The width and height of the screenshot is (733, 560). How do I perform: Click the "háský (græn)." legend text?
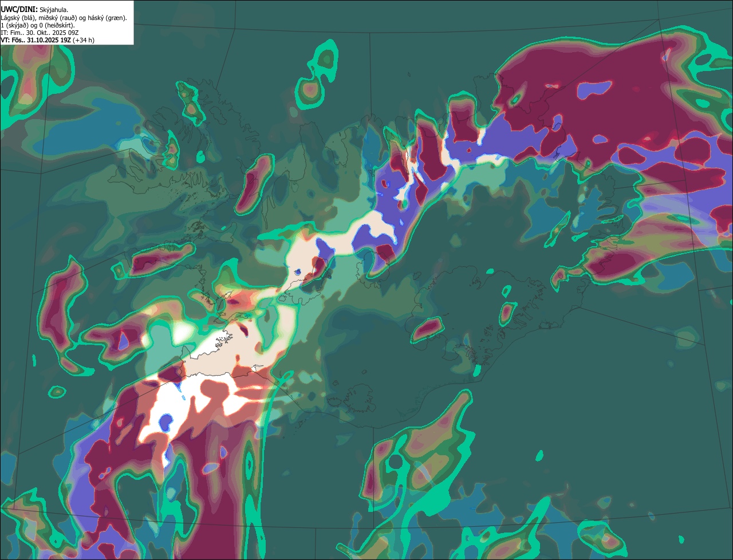coord(107,18)
